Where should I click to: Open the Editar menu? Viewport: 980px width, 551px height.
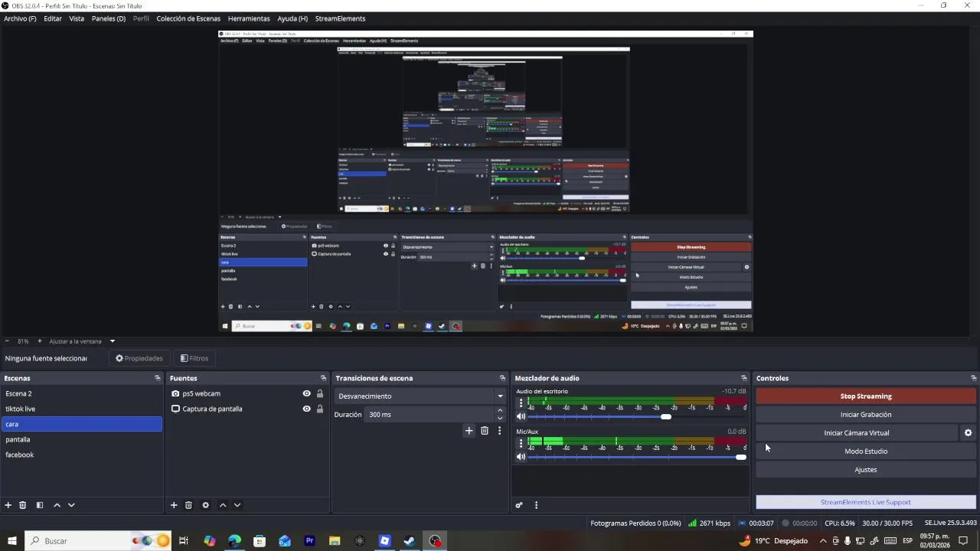[x=53, y=18]
